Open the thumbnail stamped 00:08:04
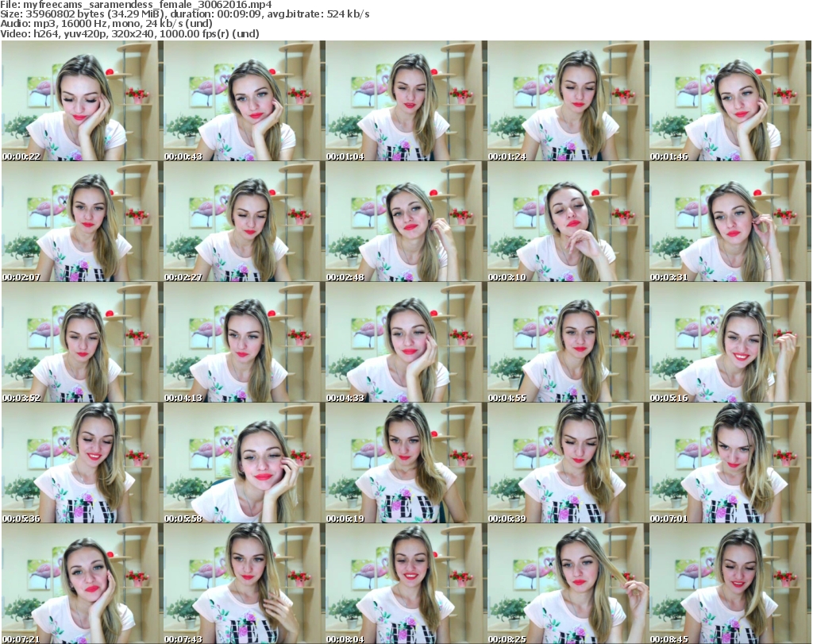 [406, 584]
